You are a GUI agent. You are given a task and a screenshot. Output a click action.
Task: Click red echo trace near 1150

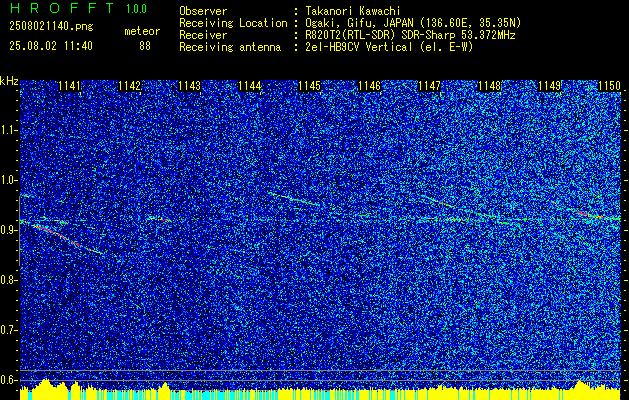tap(590, 215)
